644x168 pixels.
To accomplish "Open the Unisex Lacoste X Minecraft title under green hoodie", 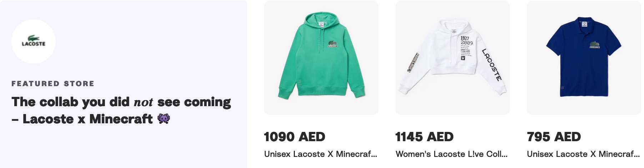I will [321, 154].
